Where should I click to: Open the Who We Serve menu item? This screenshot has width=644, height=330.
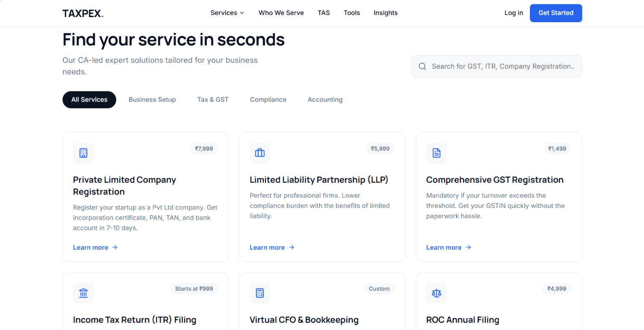click(281, 13)
